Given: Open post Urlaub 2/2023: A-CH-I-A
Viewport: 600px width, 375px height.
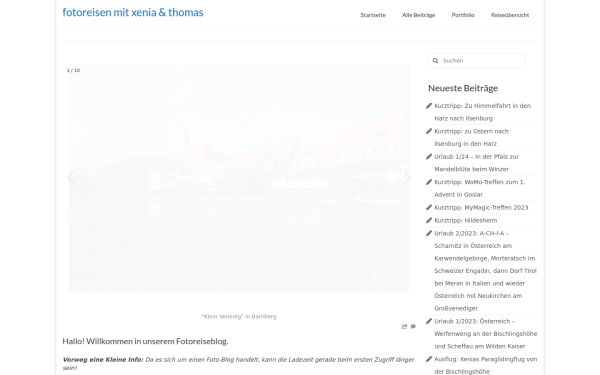Looking at the screenshot, I should point(485,271).
